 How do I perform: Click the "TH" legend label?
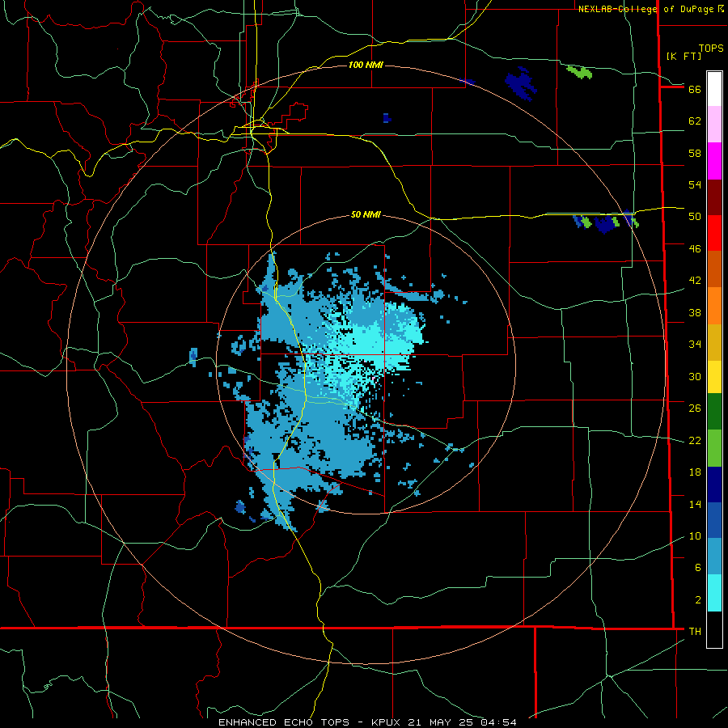point(695,632)
